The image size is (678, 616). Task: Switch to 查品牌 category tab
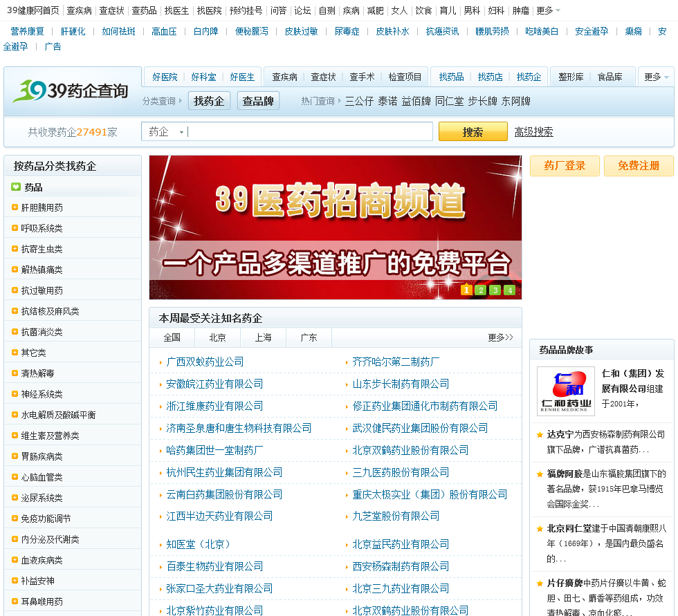(258, 101)
